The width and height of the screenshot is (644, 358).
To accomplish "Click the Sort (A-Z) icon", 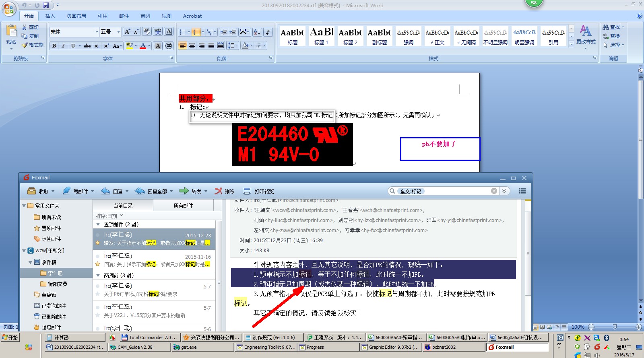I will pos(257,32).
